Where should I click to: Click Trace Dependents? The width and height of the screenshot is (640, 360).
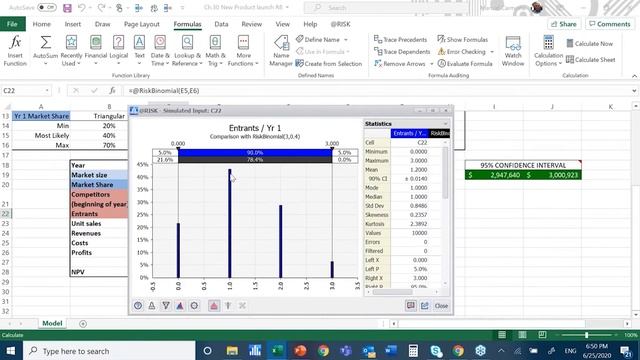click(402, 52)
